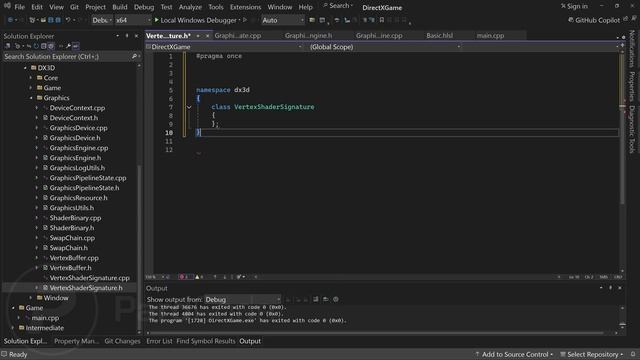Click the Undo toolbar icon
Viewport: 640px width, 360px height.
68,20
